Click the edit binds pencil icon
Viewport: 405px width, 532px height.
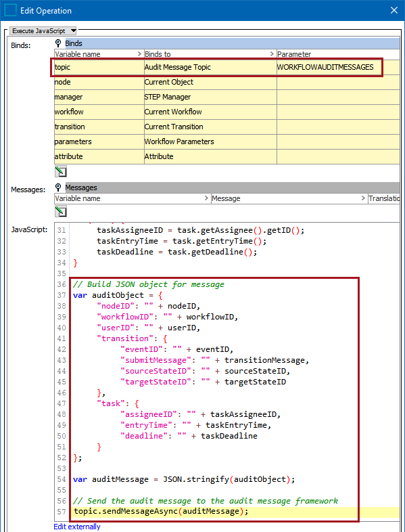pyautogui.click(x=61, y=171)
